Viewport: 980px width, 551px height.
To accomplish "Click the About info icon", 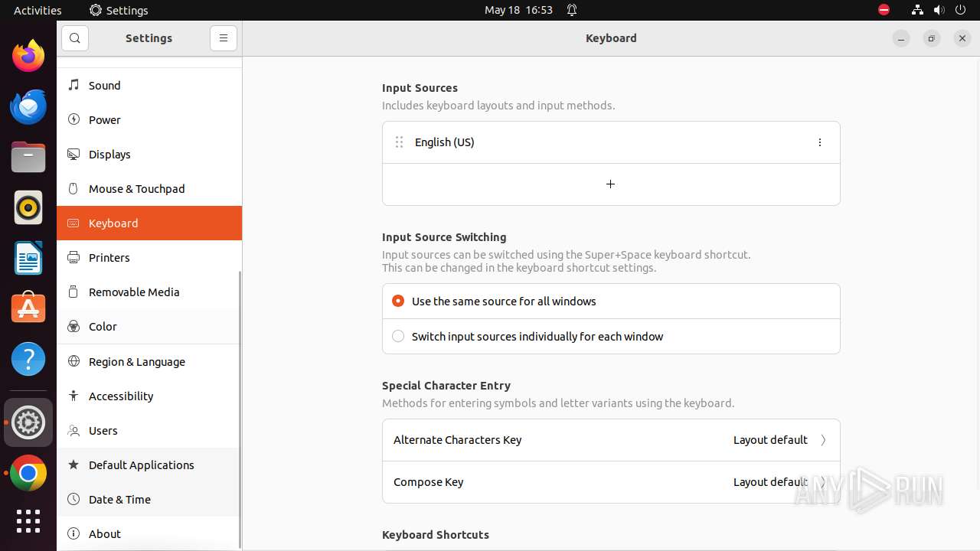I will click(x=73, y=533).
